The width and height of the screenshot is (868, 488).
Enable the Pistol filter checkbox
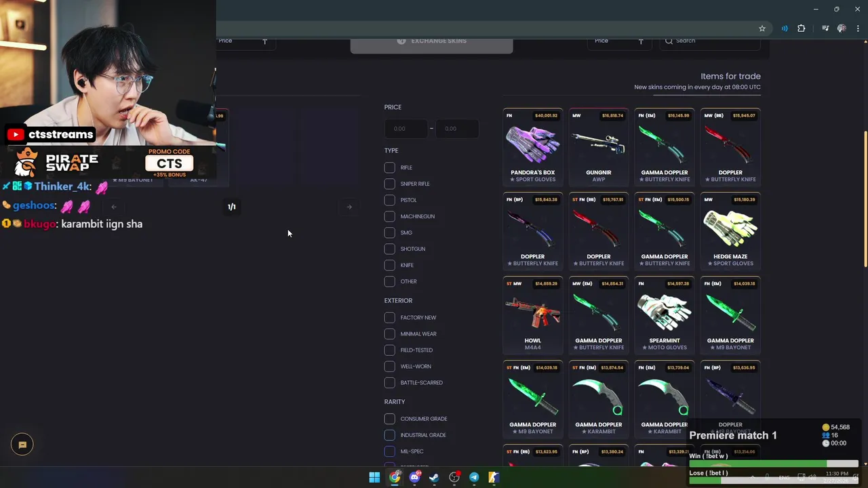click(389, 200)
